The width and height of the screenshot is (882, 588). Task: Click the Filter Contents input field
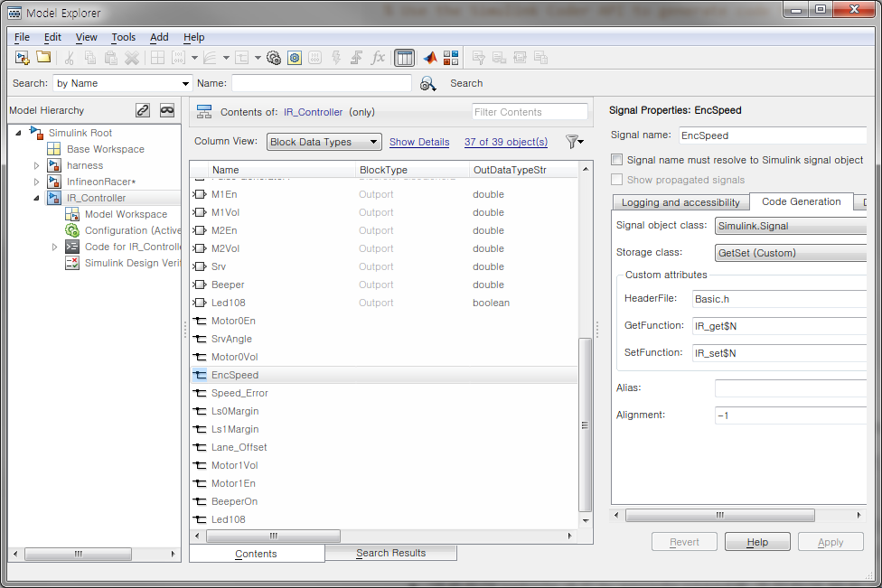coord(530,112)
